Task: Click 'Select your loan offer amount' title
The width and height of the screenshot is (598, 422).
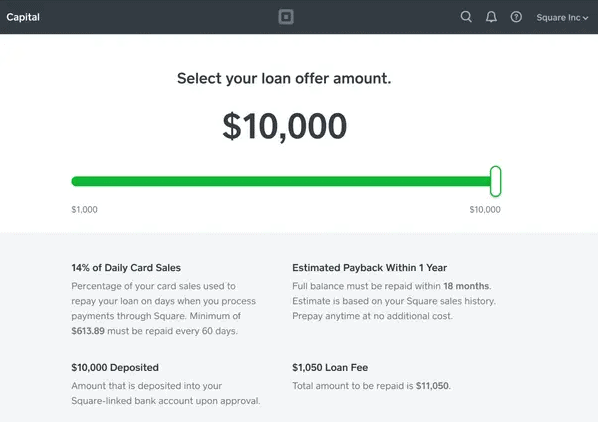Action: point(284,79)
